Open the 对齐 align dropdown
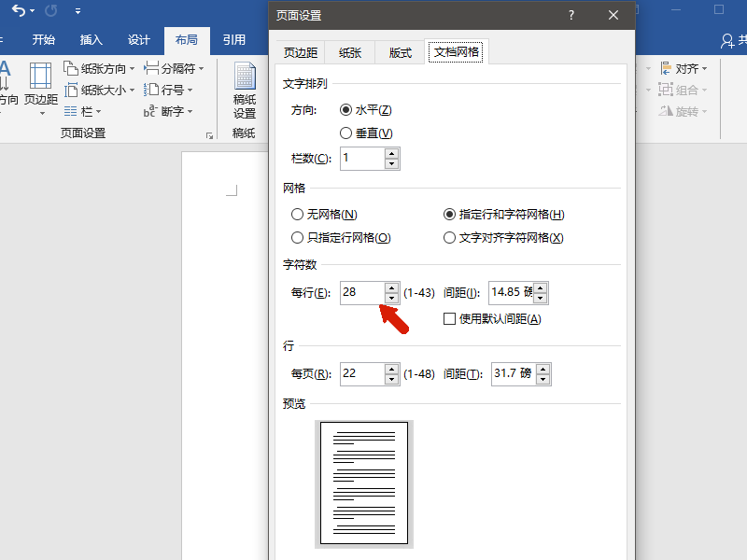 click(684, 68)
